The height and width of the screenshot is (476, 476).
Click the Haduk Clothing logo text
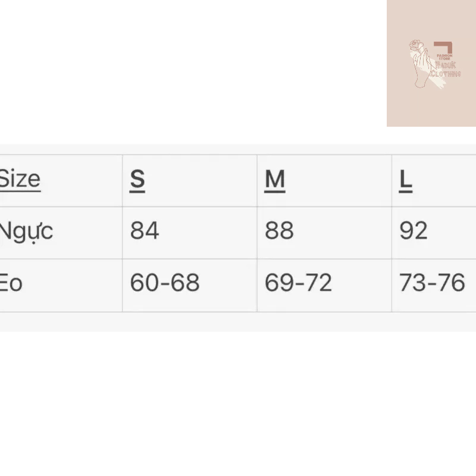click(448, 69)
